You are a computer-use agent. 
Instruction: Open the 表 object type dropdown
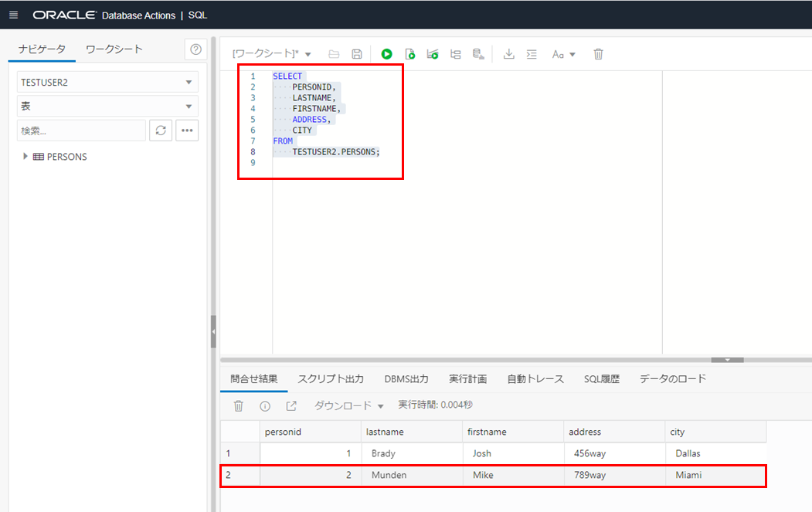[x=107, y=107]
